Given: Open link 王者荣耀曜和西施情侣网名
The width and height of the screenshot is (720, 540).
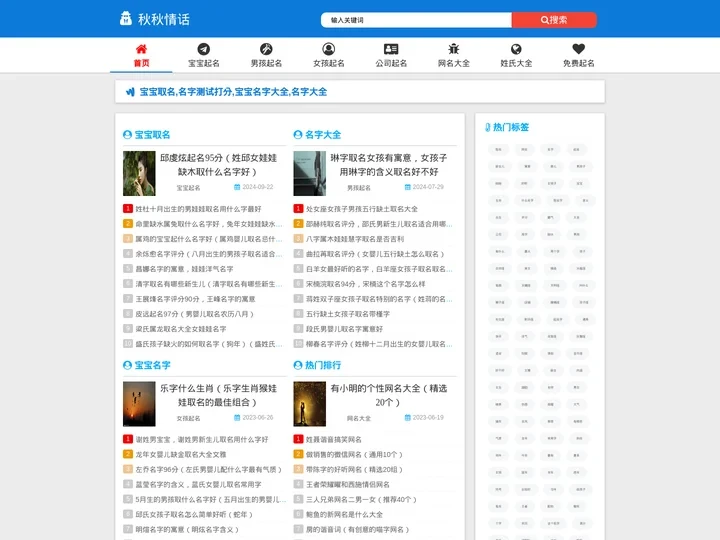Looking at the screenshot, I should coord(348,484).
